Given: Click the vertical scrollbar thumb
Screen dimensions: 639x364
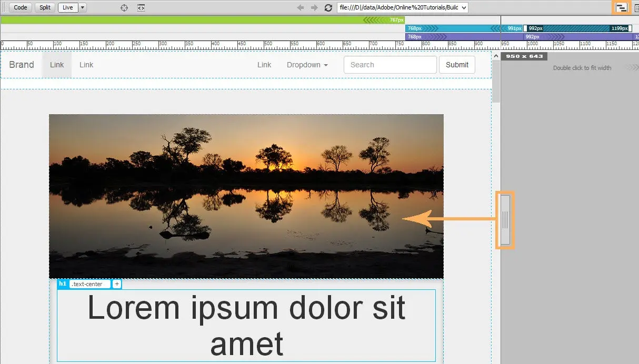Looking at the screenshot, I should click(x=496, y=82).
